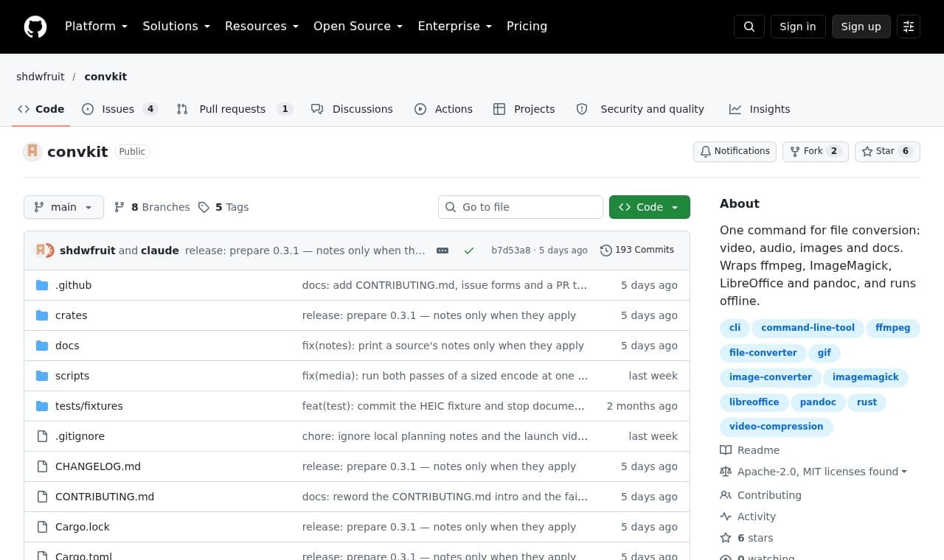This screenshot has height=560, width=944.
Task: Click the tag icon beside 5 Tags
Action: coord(204,207)
